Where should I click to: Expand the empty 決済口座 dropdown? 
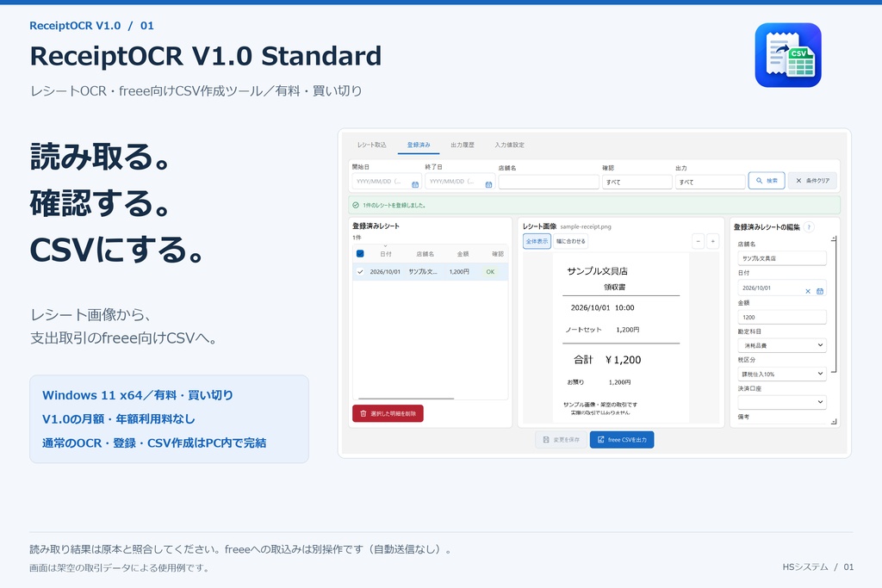pos(782,403)
